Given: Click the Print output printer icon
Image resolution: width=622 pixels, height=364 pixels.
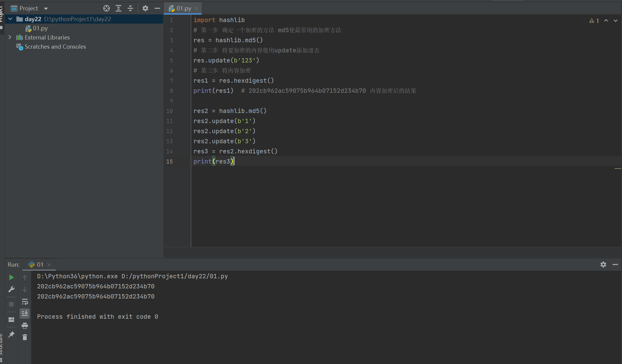Looking at the screenshot, I should (25, 325).
